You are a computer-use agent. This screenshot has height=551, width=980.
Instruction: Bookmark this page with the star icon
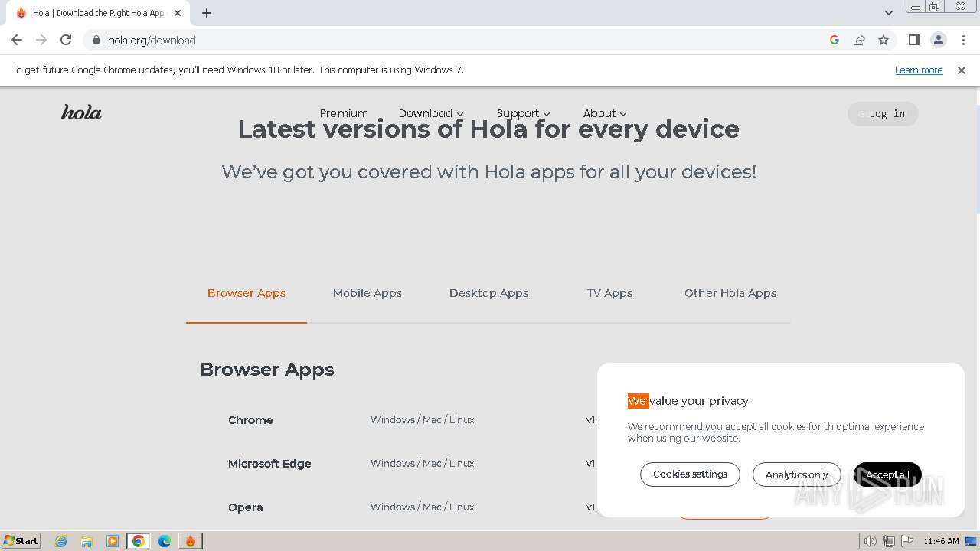884,40
